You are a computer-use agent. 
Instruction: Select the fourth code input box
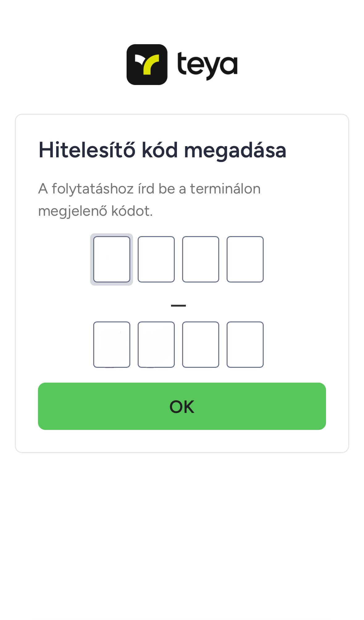pyautogui.click(x=245, y=259)
